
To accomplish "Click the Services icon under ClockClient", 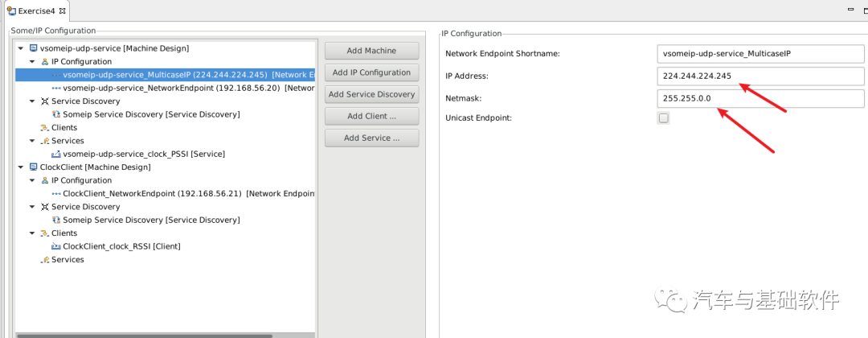I will (45, 260).
